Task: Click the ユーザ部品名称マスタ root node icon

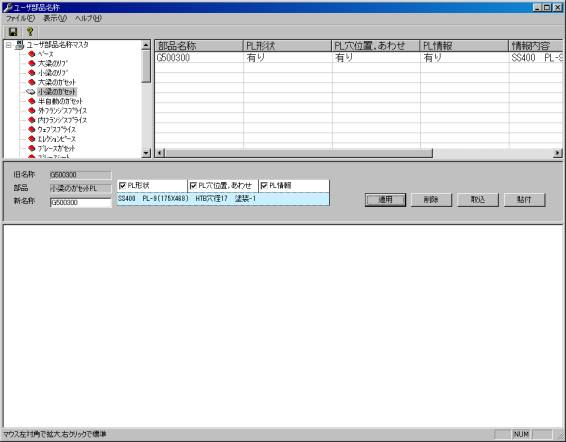Action: tap(20, 45)
